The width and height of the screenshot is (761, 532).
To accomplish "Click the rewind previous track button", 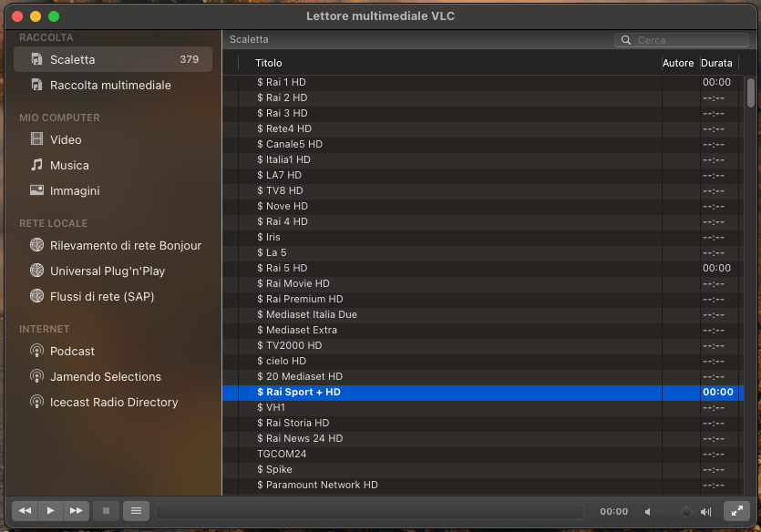I will click(25, 511).
